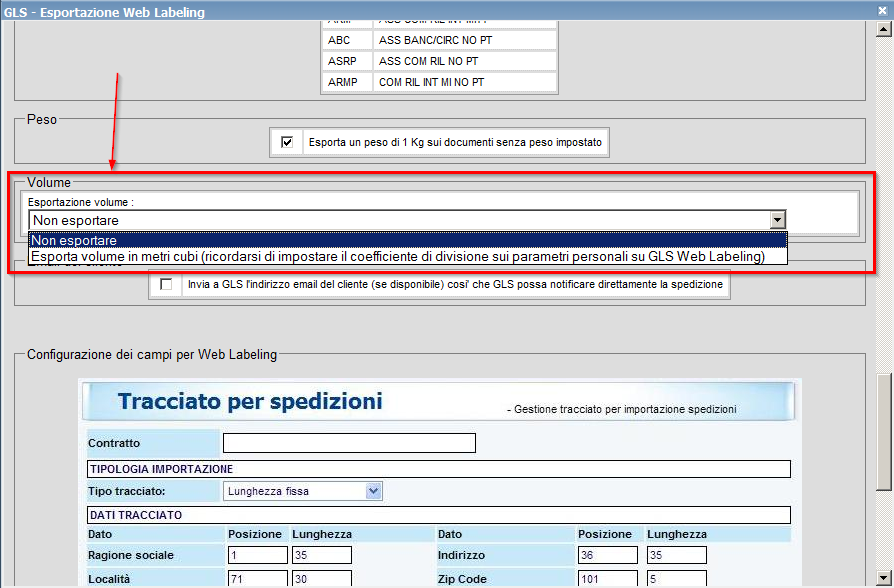
Task: Select the ASRP row in the table
Action: tap(438, 61)
